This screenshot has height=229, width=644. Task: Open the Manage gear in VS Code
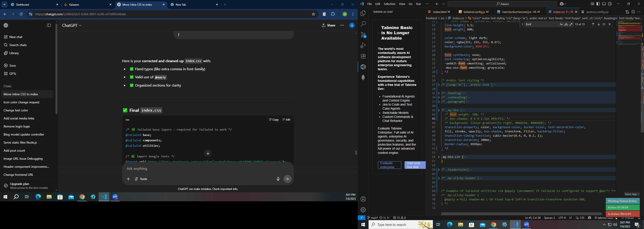tap(363, 210)
